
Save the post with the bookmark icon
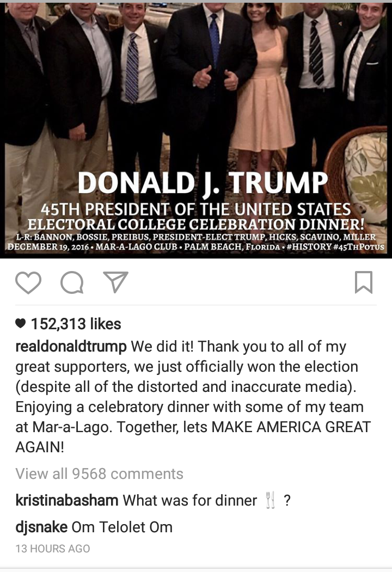click(364, 282)
